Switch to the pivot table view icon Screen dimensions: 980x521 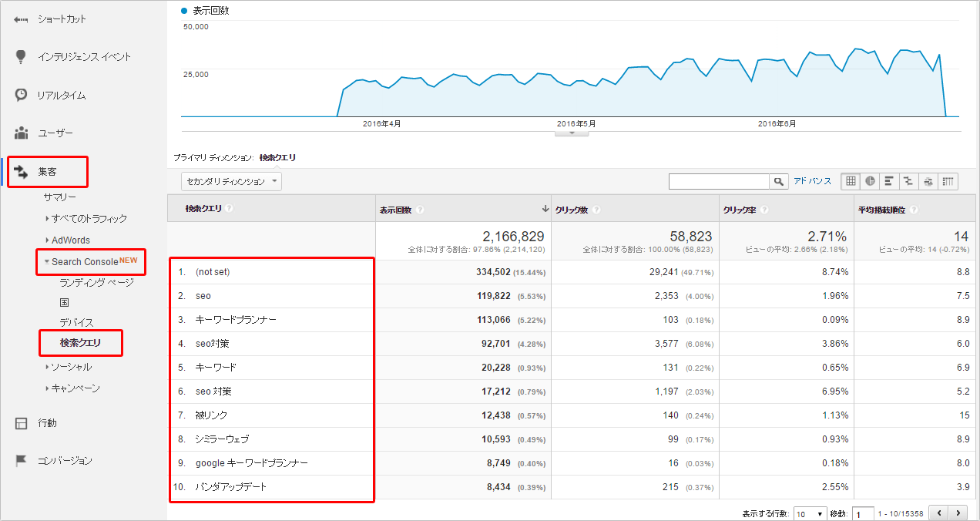coord(948,181)
